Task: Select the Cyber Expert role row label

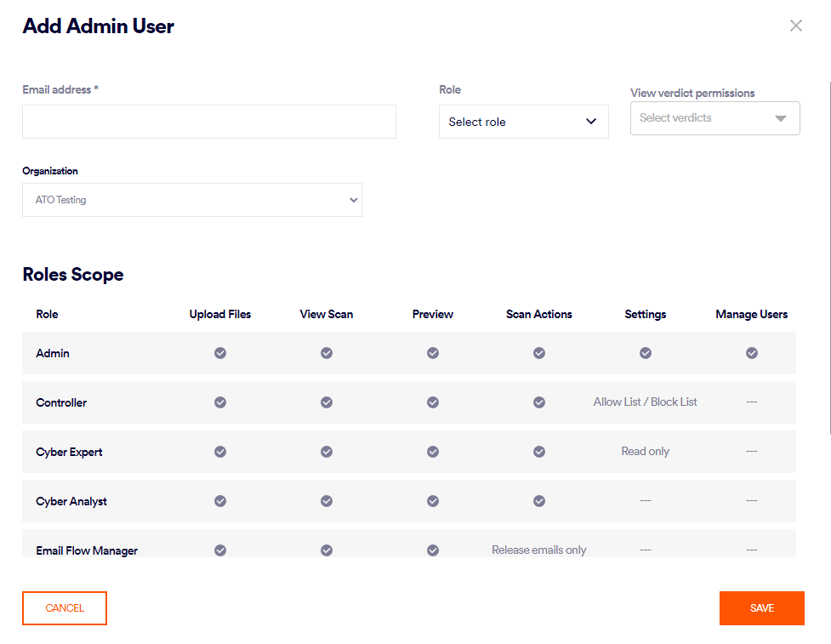Action: (69, 452)
